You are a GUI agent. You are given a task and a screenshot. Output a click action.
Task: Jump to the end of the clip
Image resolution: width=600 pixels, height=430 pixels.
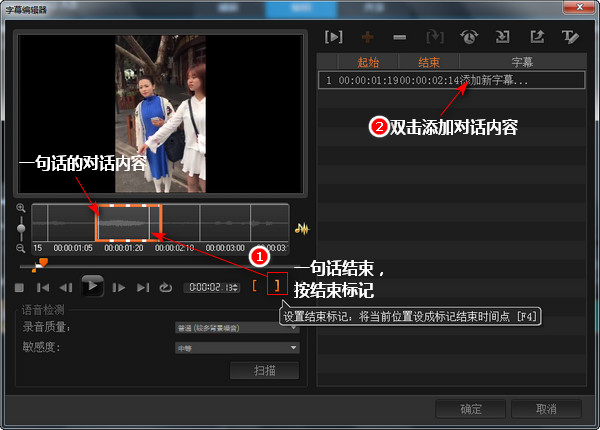(143, 287)
